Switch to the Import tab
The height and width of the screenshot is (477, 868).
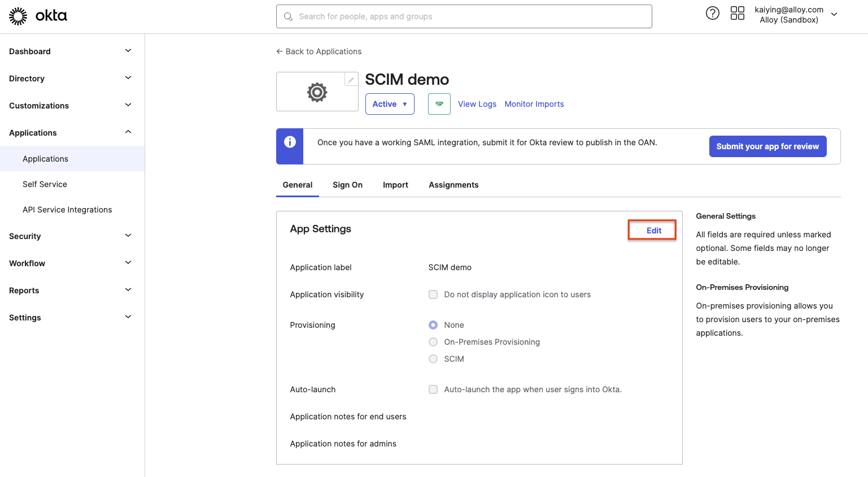(395, 185)
